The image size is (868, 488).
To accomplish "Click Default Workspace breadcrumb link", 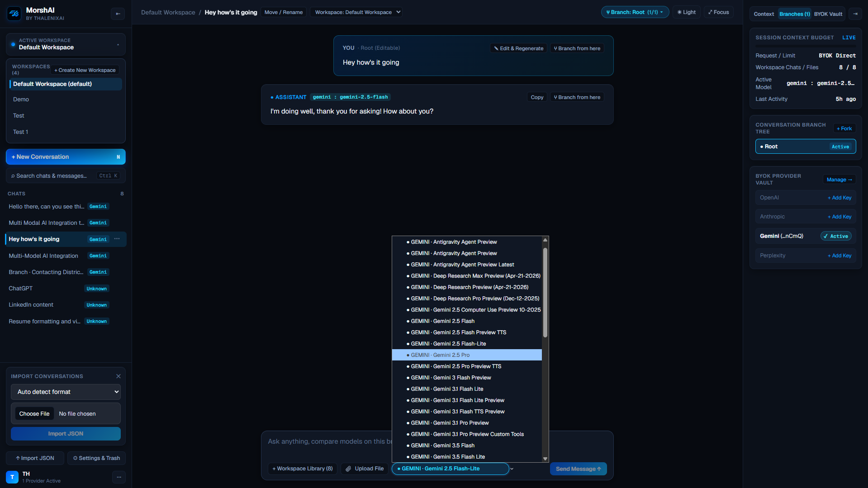I will 168,12.
